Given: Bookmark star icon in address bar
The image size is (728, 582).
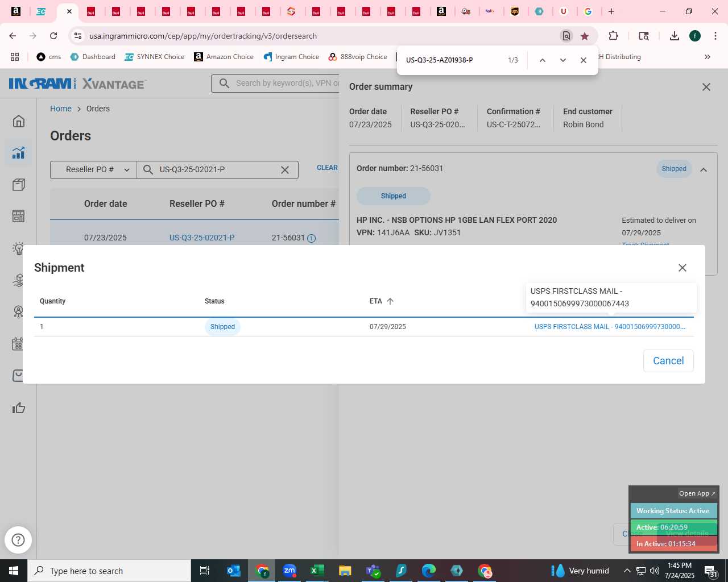Looking at the screenshot, I should (585, 36).
